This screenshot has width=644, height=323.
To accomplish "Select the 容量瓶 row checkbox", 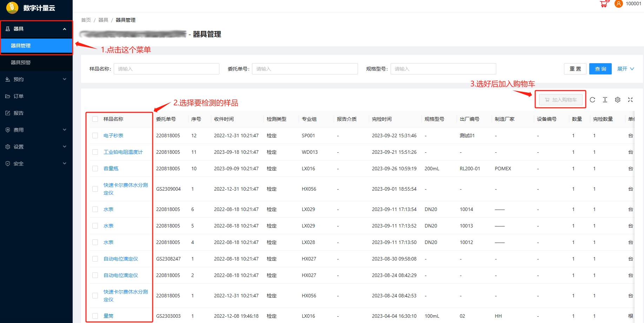I will tap(95, 169).
